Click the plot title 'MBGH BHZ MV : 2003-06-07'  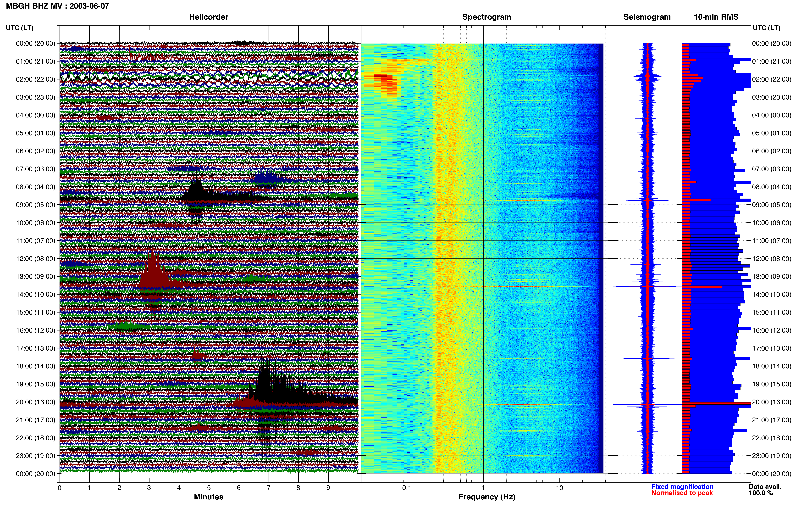57,6
